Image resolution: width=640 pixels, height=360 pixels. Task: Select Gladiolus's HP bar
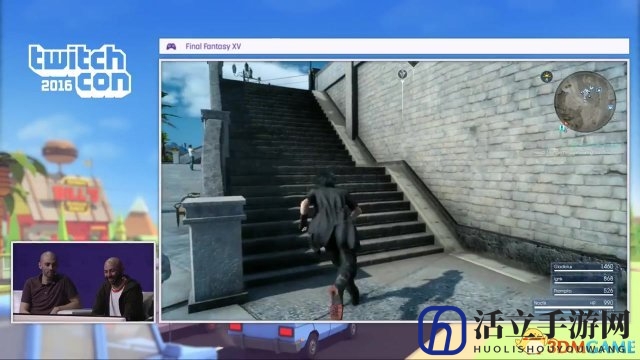tap(583, 268)
